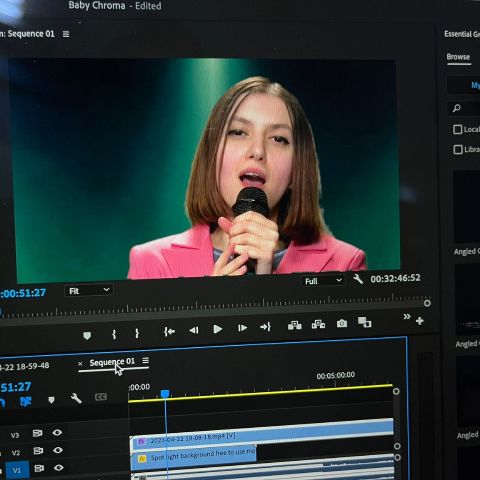This screenshot has height=480, width=480.
Task: Select the Sequence 01 timeline tab
Action: coord(112,362)
